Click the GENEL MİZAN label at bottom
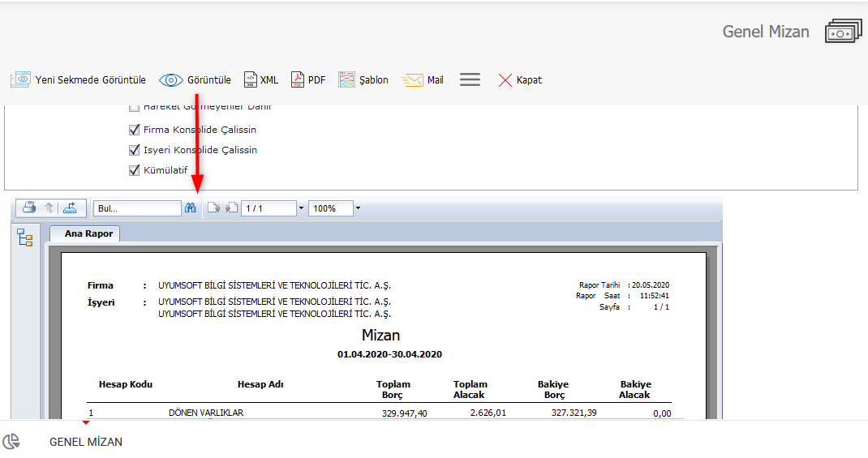Screen dimensions: 868x458 (x=86, y=442)
